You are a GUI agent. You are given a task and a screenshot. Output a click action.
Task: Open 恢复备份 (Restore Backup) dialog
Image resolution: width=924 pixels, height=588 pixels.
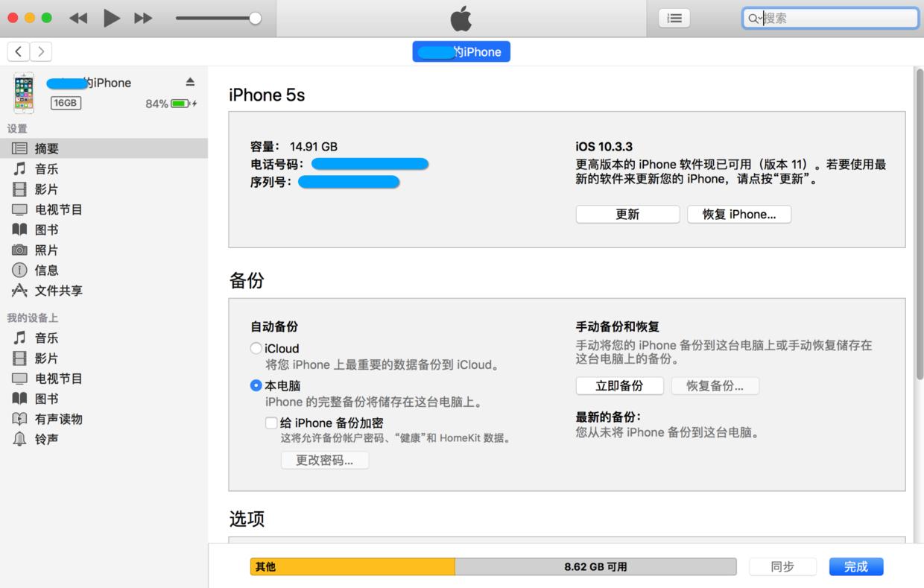coord(715,385)
